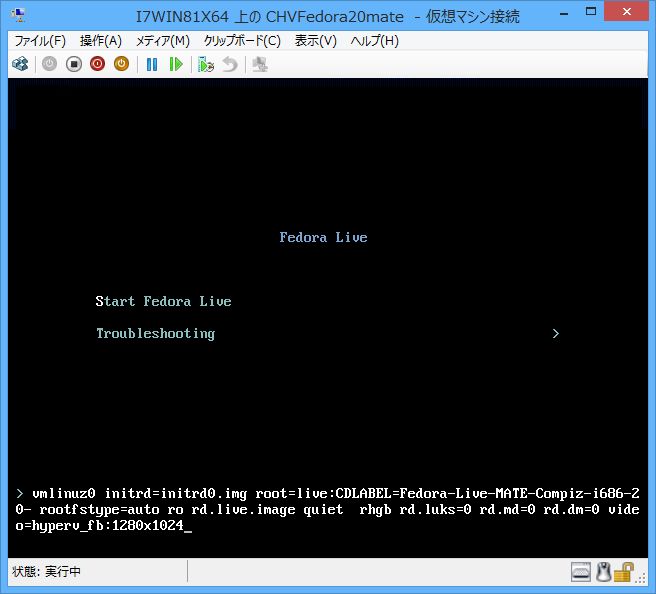Open the クリップボード(C) menu
Image resolution: width=656 pixels, height=594 pixels.
pyautogui.click(x=242, y=41)
